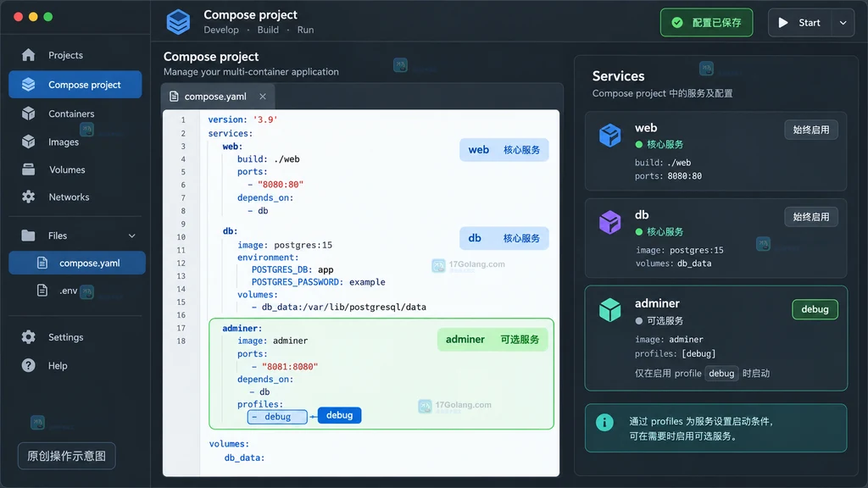Click the 配置已保存 status button
This screenshot has height=488, width=868.
(x=706, y=23)
